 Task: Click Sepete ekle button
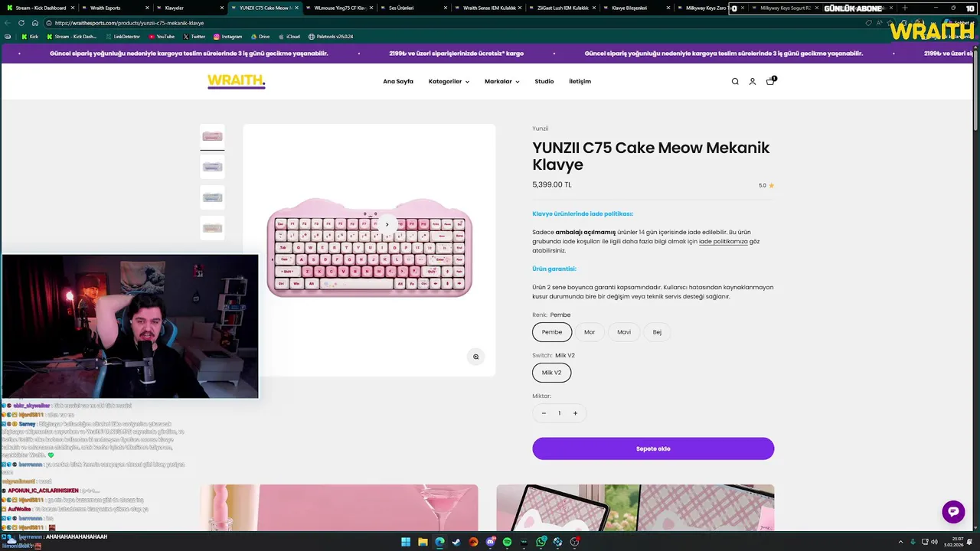(653, 448)
